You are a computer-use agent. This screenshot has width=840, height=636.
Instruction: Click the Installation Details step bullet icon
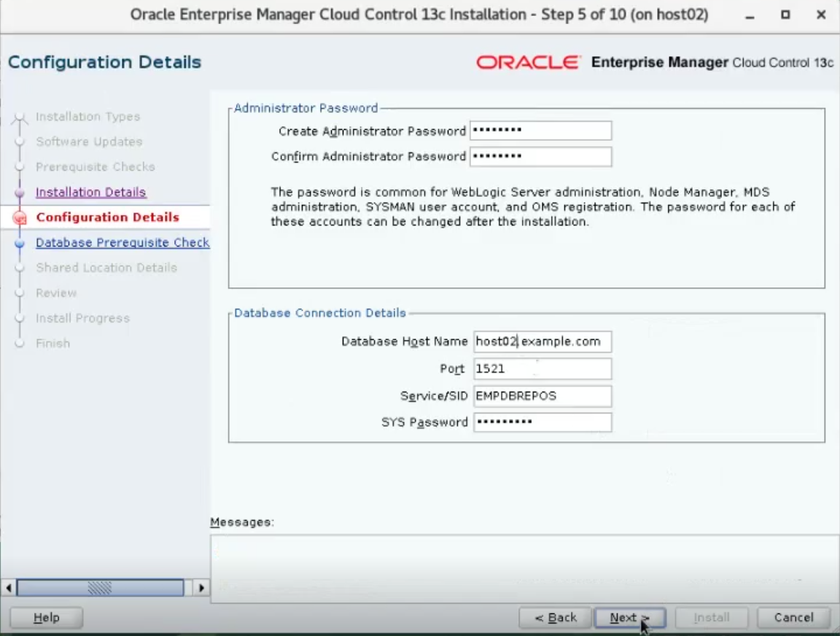point(20,193)
